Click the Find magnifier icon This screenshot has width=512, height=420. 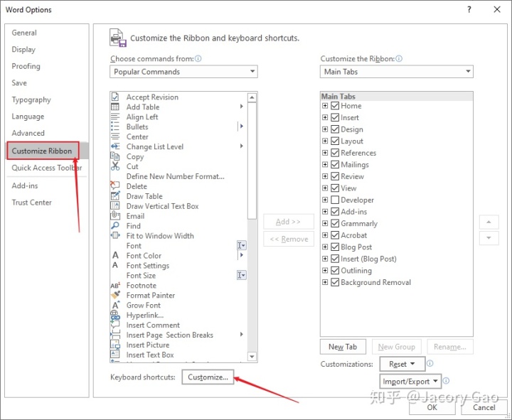click(115, 226)
